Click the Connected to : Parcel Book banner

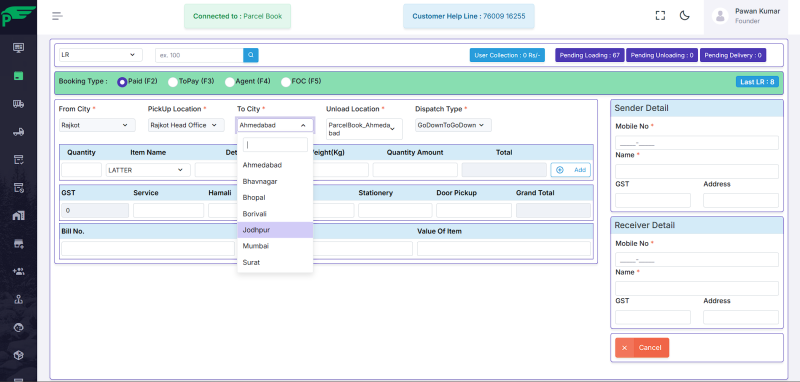coord(237,16)
